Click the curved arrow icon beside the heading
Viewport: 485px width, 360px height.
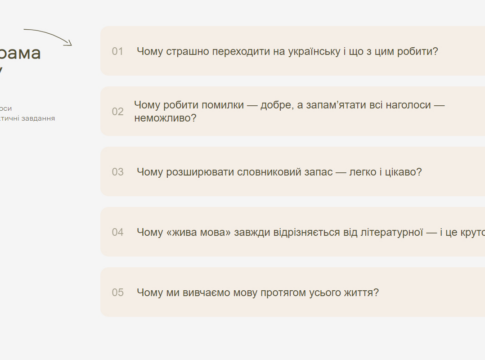(48, 37)
